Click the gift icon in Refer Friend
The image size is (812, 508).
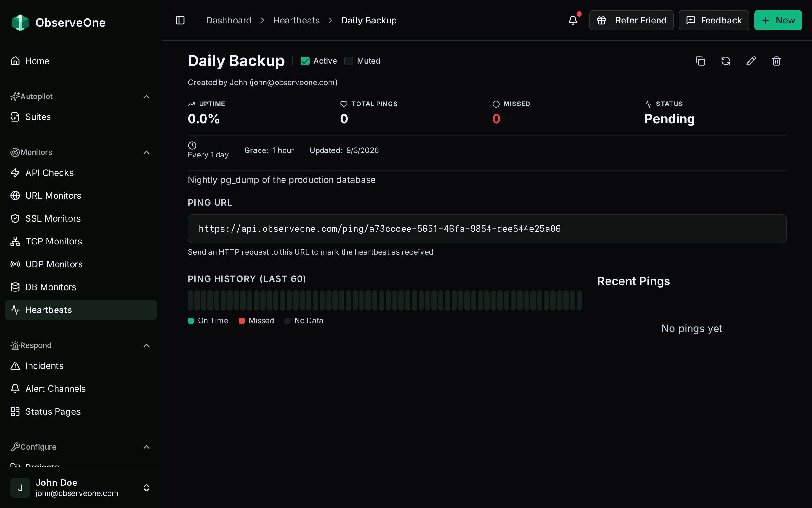tap(601, 21)
